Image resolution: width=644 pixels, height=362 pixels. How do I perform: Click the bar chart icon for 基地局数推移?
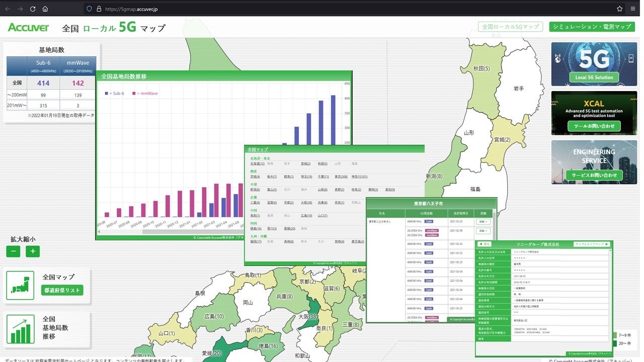21,329
